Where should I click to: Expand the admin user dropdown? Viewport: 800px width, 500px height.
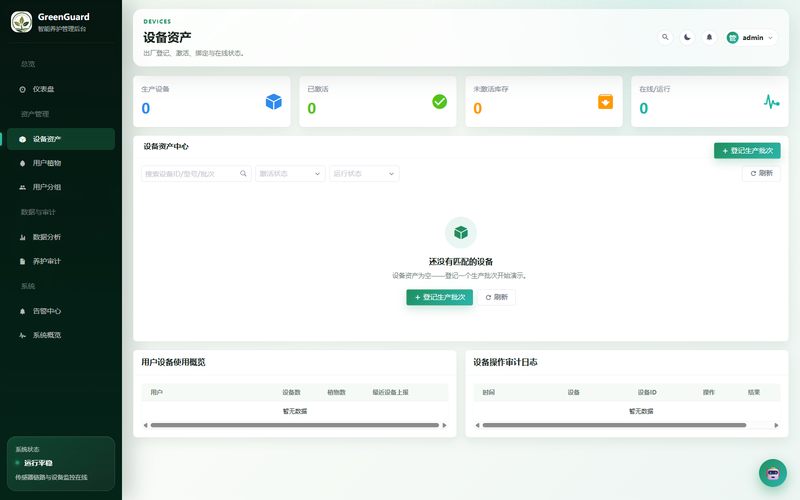(751, 38)
